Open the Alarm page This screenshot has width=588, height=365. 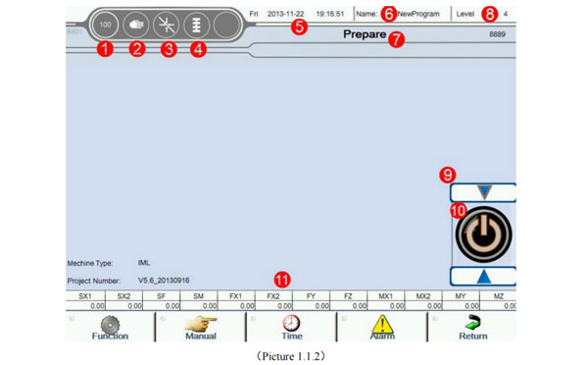tap(382, 328)
